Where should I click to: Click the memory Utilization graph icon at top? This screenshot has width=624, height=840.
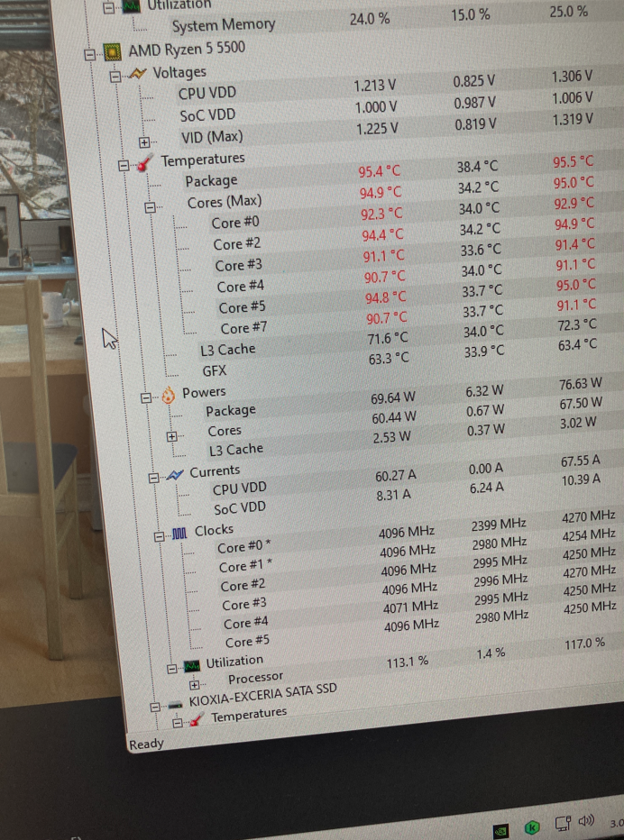tap(132, 6)
